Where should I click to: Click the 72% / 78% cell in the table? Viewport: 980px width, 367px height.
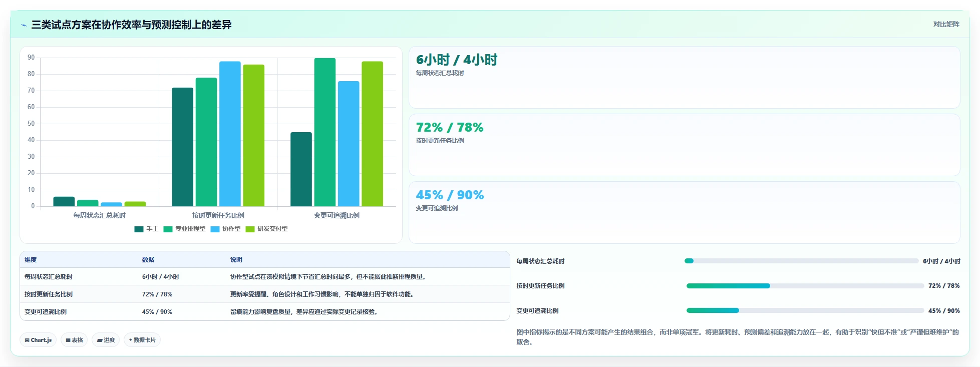click(157, 294)
